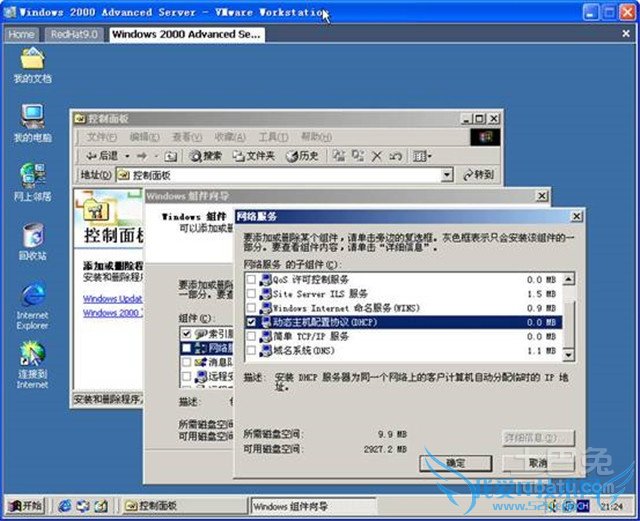This screenshot has width=640, height=521.
Task: Select the My Computer desktop icon
Action: tap(32, 124)
